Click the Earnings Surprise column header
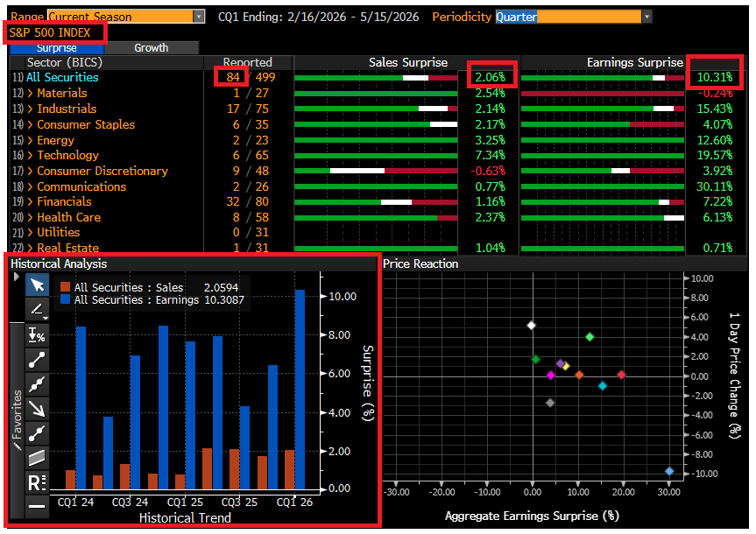 pos(634,62)
